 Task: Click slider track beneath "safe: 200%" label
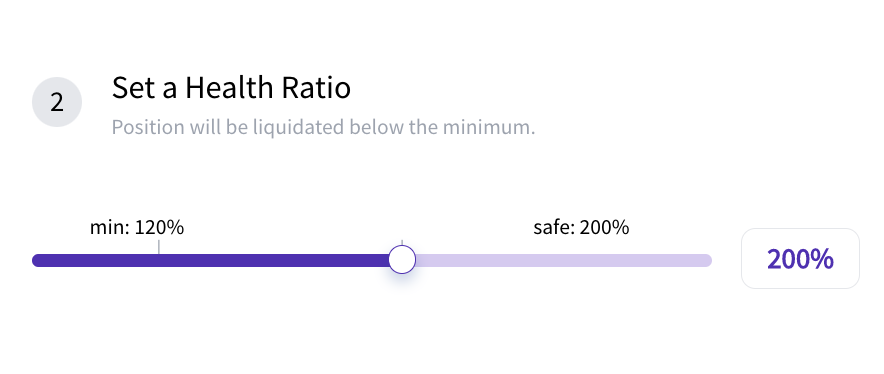coord(581,260)
